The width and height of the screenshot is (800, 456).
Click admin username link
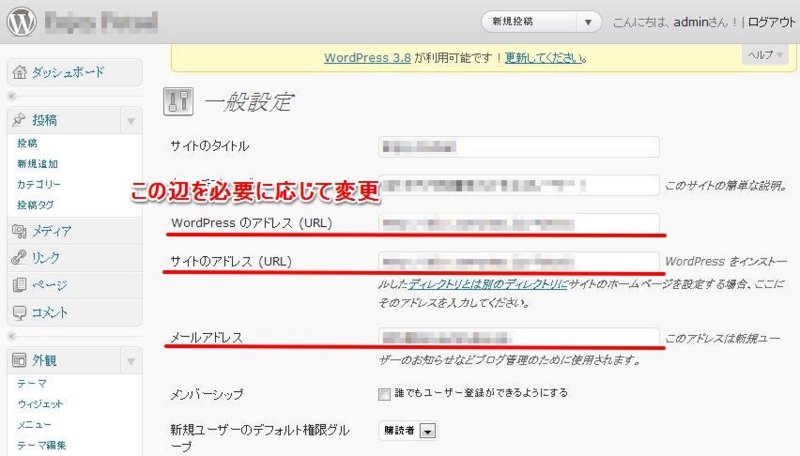click(x=691, y=22)
